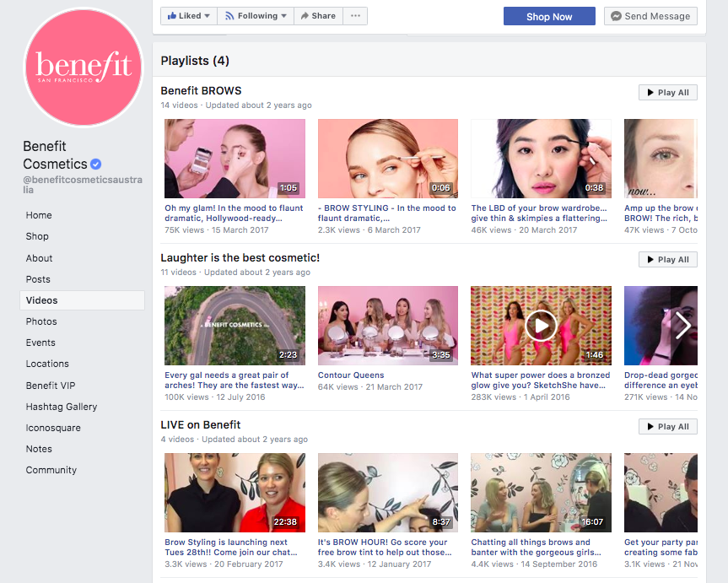Click the @benefitcosmeticsaustralia handle
Screen dimensions: 728x583
[83, 185]
